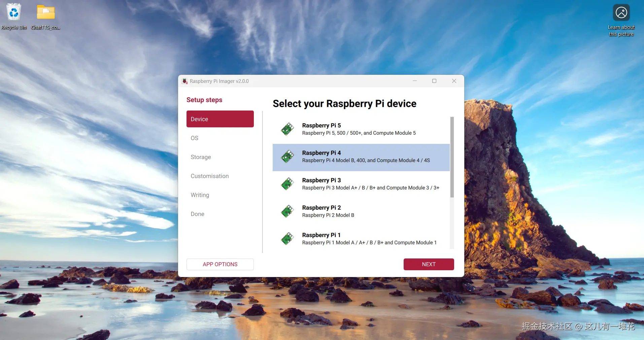Click the Raspberry Pi 5 board icon

tap(287, 129)
